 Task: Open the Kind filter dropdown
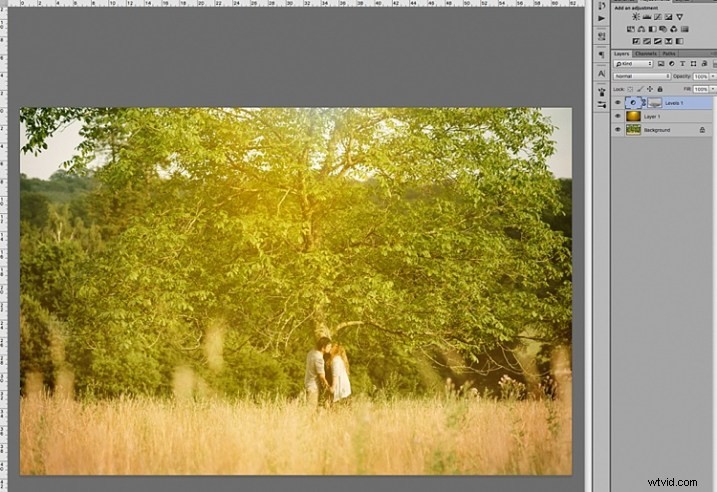pyautogui.click(x=633, y=64)
